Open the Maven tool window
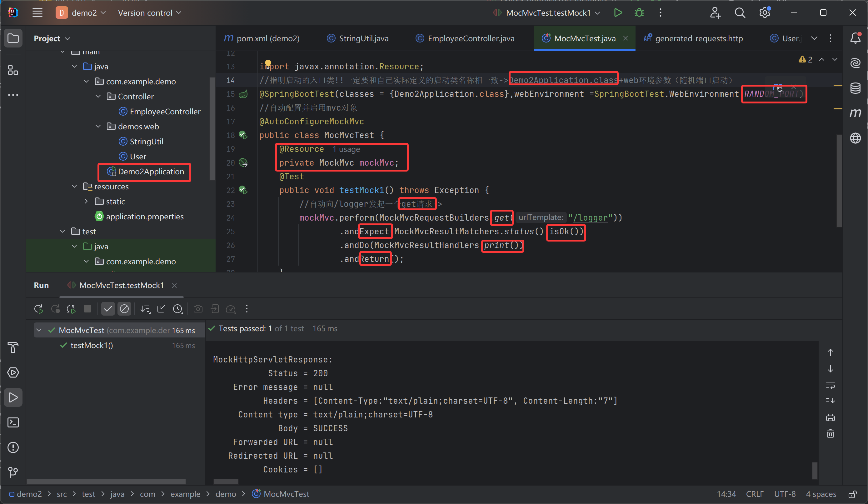The image size is (868, 504). coord(855,113)
